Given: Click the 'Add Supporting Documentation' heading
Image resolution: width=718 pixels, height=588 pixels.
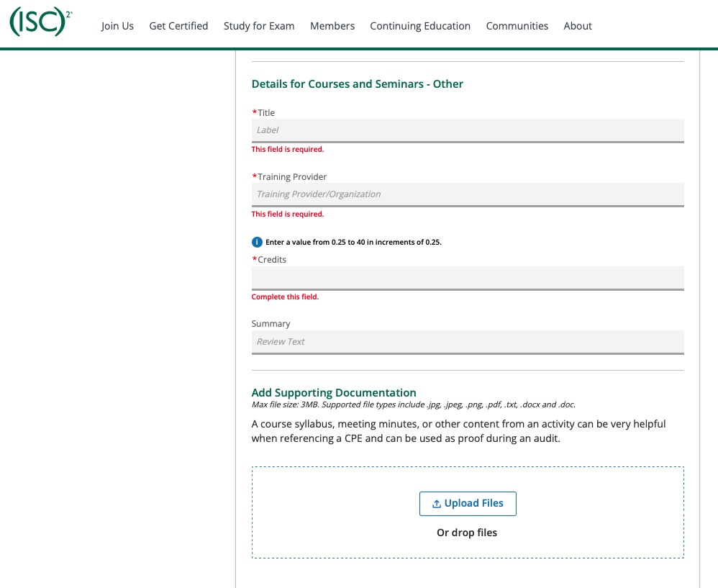Looking at the screenshot, I should tap(334, 392).
